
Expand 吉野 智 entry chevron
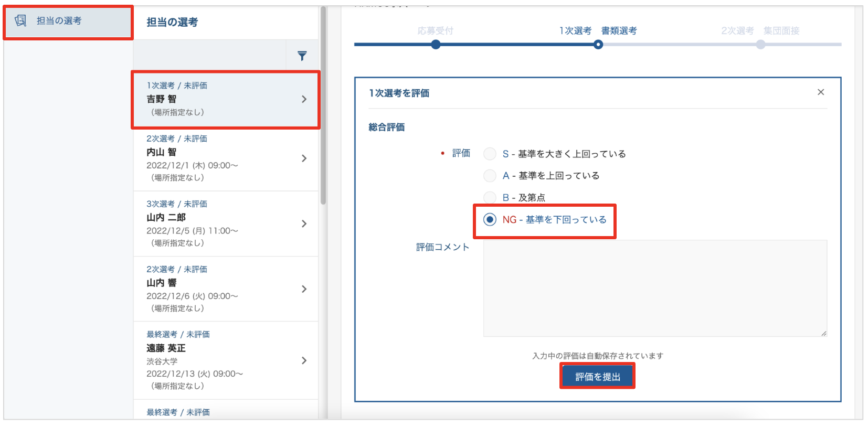point(304,99)
